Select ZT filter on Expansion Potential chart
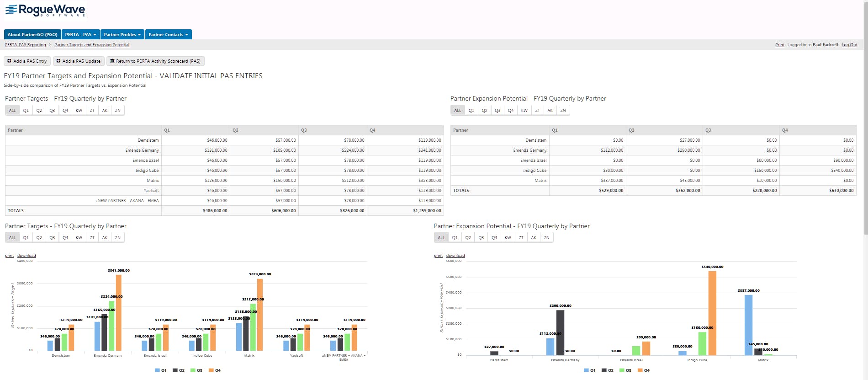Viewport: 868px width, 380px height. coord(521,237)
